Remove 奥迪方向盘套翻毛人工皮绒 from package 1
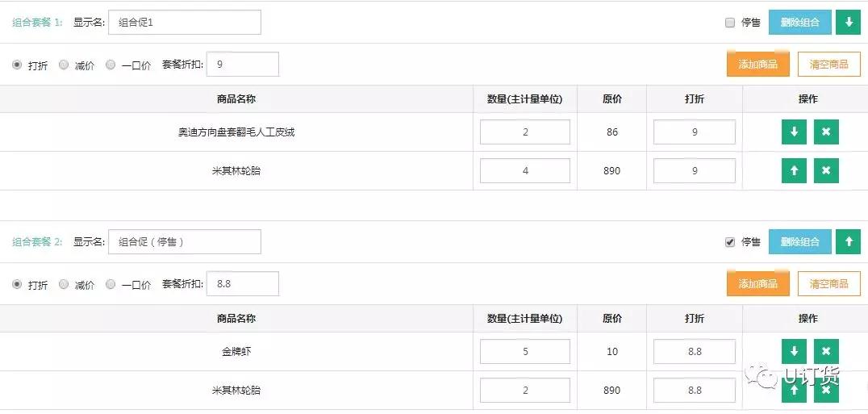 pos(826,132)
